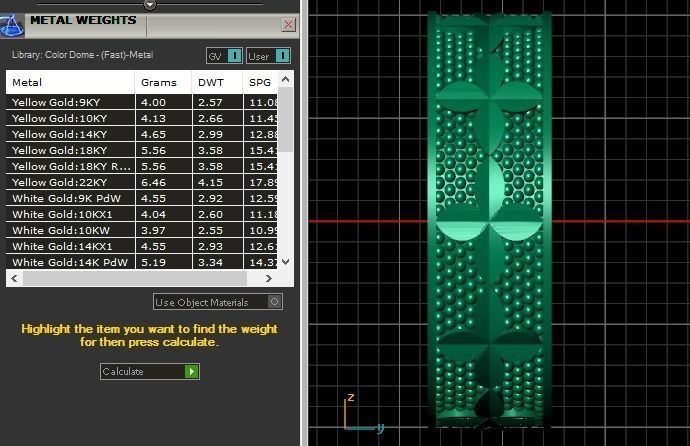This screenshot has width=690, height=446.
Task: Click the SPG column header
Action: tap(261, 82)
